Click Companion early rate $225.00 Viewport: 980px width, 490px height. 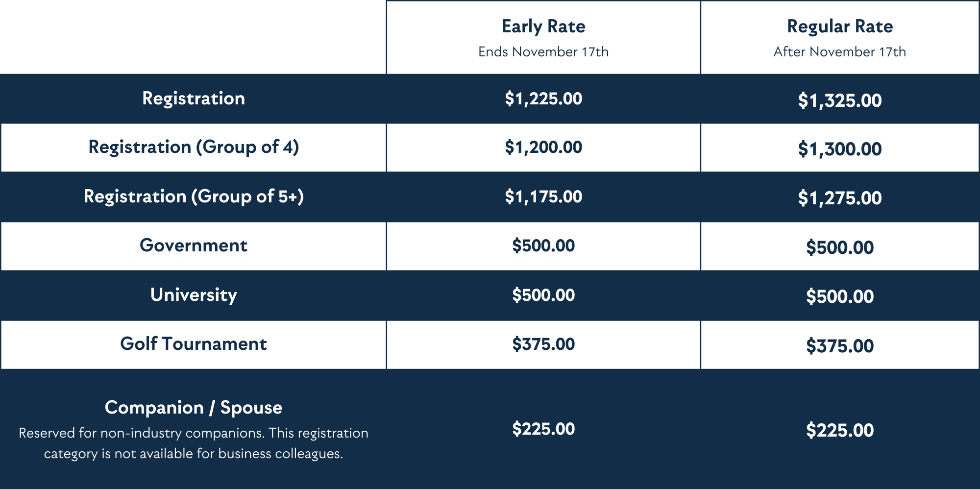pyautogui.click(x=543, y=429)
